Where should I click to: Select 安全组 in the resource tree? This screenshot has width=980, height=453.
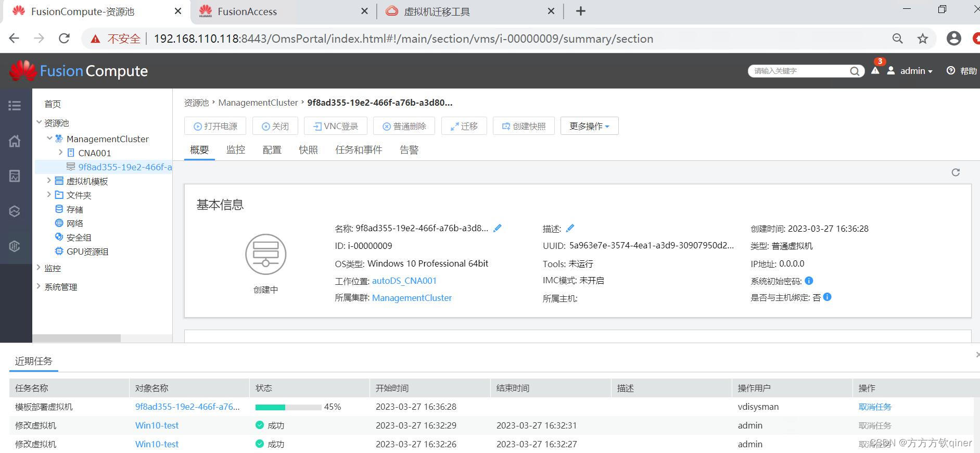(x=79, y=237)
